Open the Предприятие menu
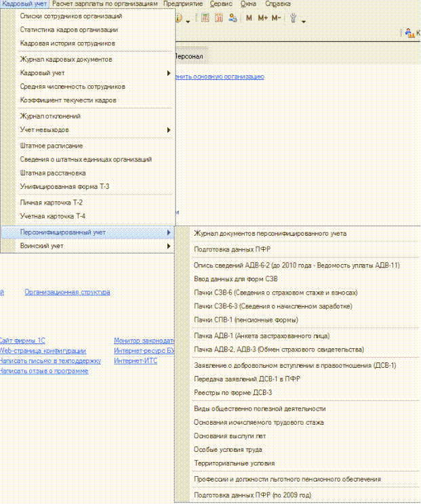 [x=183, y=4]
